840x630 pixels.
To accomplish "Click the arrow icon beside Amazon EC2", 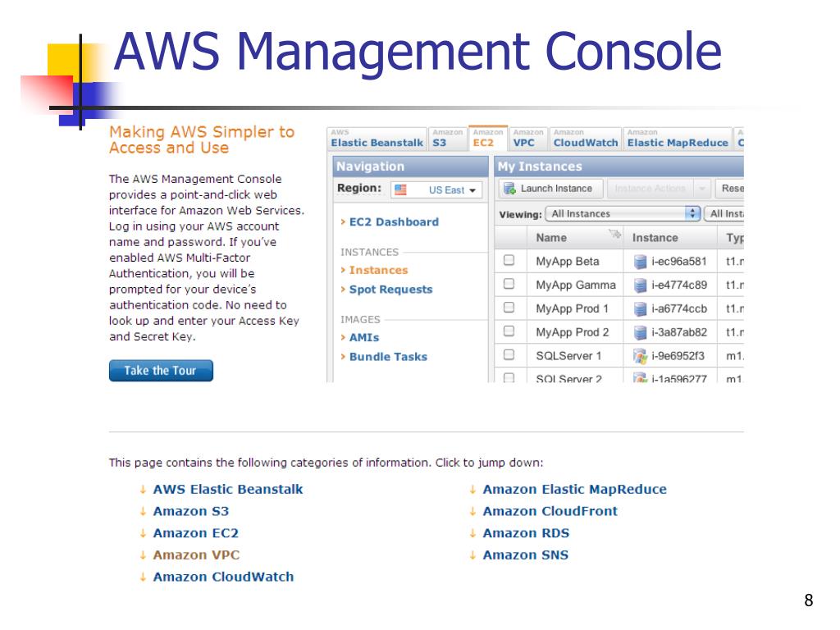I will (x=143, y=533).
